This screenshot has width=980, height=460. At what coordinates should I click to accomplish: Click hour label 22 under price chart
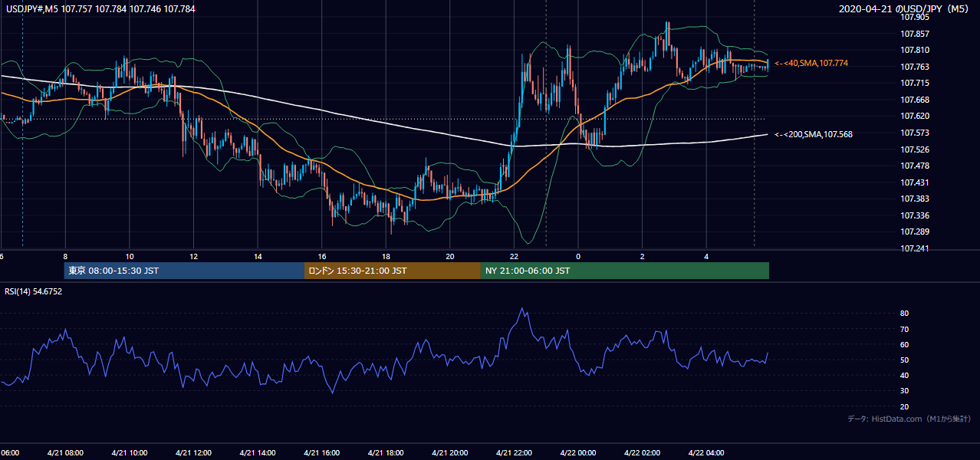(x=514, y=256)
